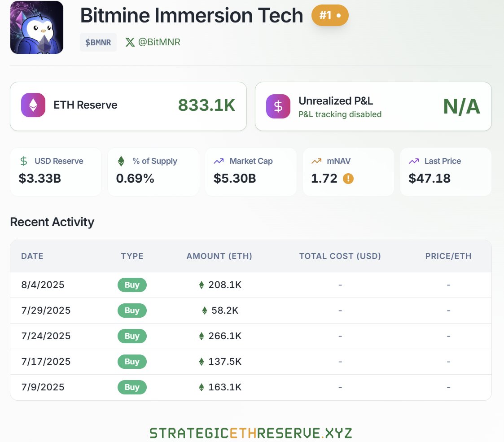Click the Buy badge in the 8/4/2025 row
This screenshot has width=504, height=442.
[132, 285]
